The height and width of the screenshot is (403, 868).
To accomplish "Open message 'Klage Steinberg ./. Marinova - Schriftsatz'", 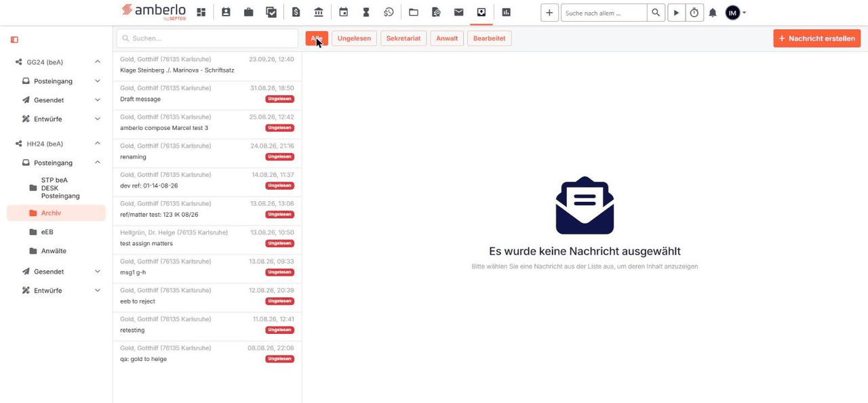I will pyautogui.click(x=207, y=66).
